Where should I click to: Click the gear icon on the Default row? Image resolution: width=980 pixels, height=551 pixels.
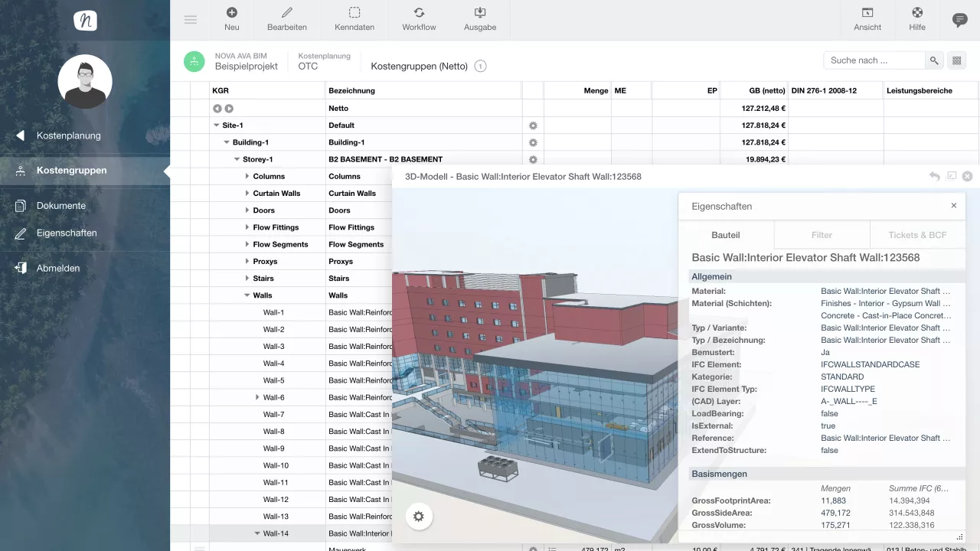point(533,125)
